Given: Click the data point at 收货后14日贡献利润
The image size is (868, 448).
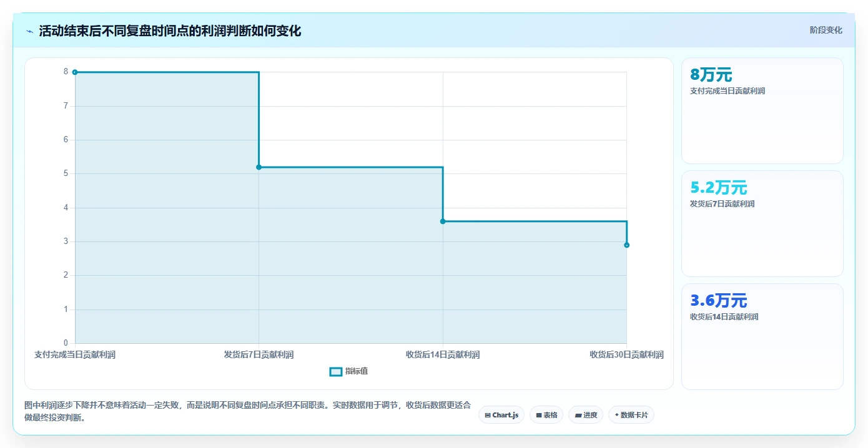Looking at the screenshot, I should coord(443,222).
